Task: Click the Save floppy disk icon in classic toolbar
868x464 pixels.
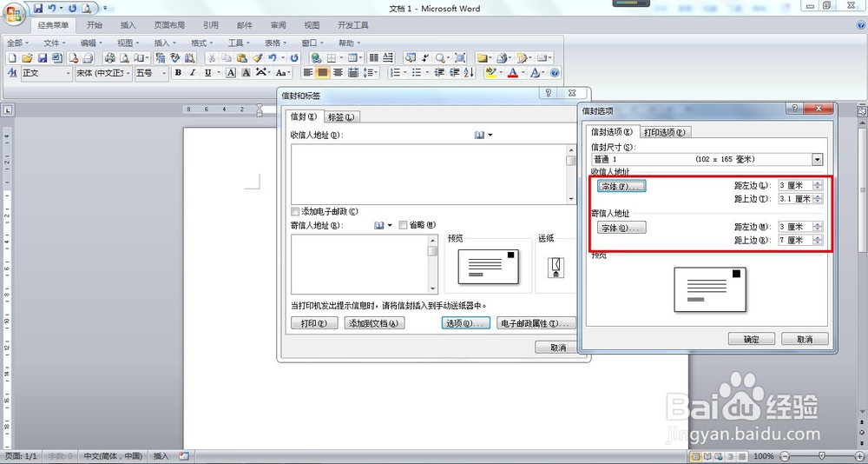Action: coord(42,57)
